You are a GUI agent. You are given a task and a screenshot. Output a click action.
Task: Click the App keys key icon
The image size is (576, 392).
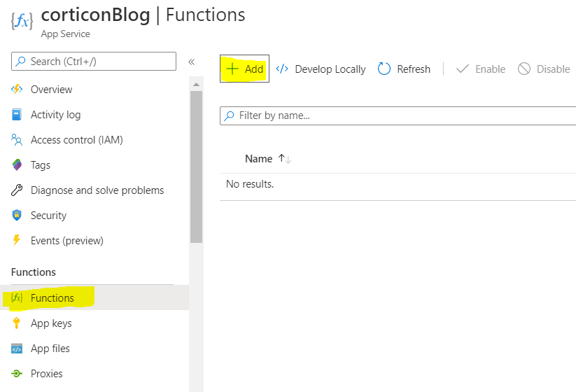pos(17,323)
